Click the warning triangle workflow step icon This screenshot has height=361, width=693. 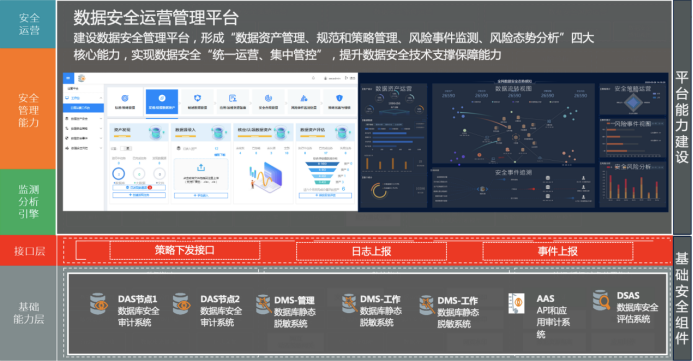click(304, 98)
